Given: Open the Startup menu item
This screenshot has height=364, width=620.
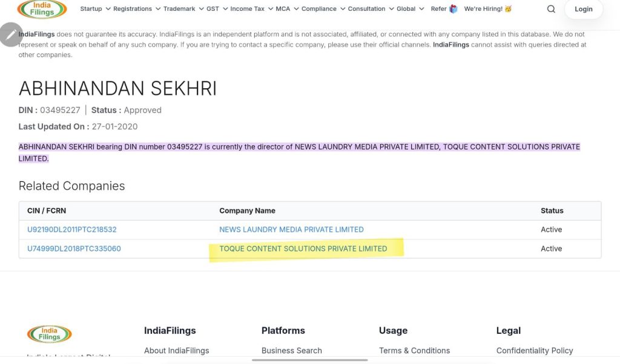Looking at the screenshot, I should tap(91, 8).
